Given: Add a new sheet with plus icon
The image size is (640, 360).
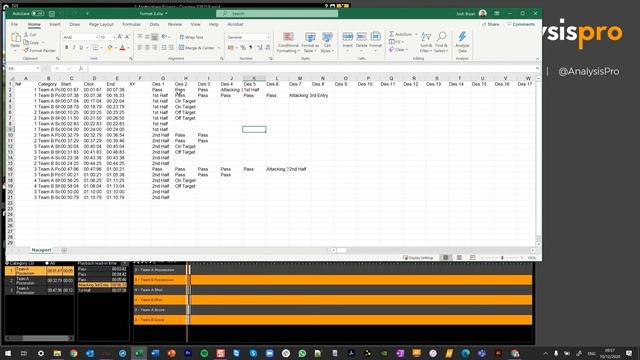Looking at the screenshot, I should [64, 250].
